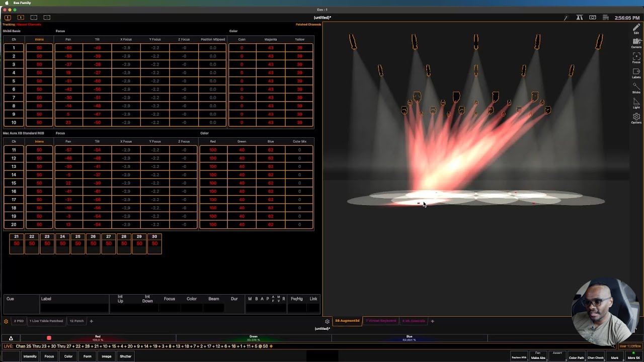Viewport: 644px width, 362px height.
Task: Select the Edit pencil tool in Augment3d
Action: [x=636, y=29]
